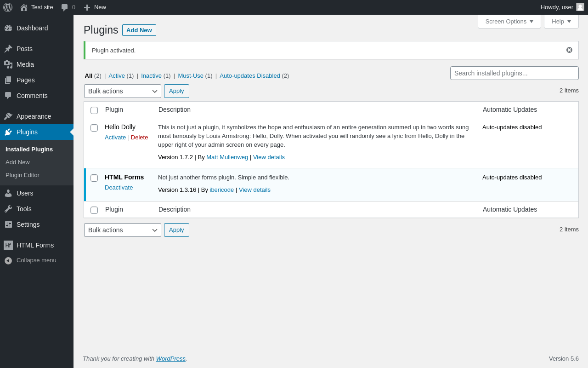Click the Settings sliders icon
The height and width of the screenshot is (368, 588).
click(x=8, y=224)
